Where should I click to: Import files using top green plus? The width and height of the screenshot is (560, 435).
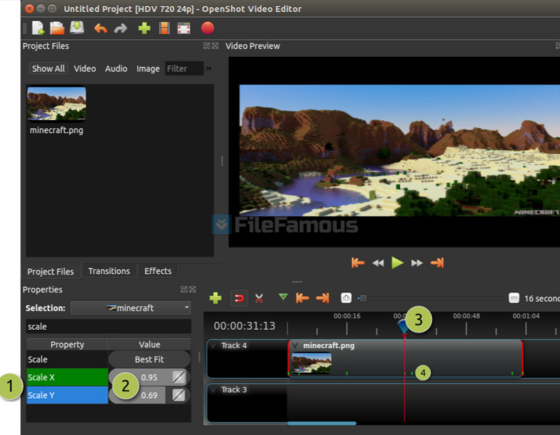pyautogui.click(x=144, y=28)
